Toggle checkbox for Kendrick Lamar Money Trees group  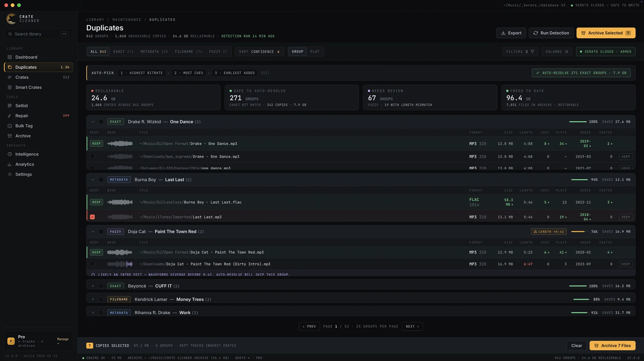(x=101, y=299)
